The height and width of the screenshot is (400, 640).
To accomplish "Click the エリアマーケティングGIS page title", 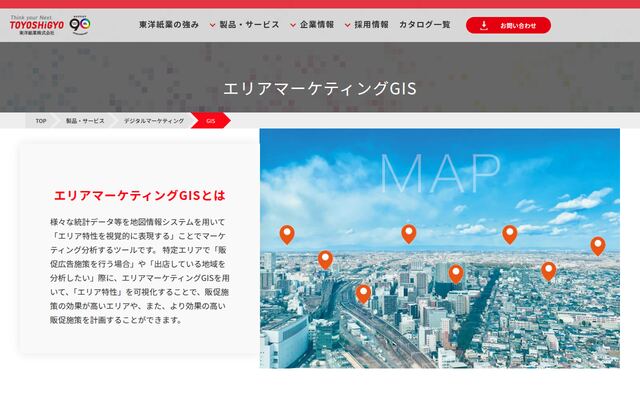I will click(x=320, y=89).
